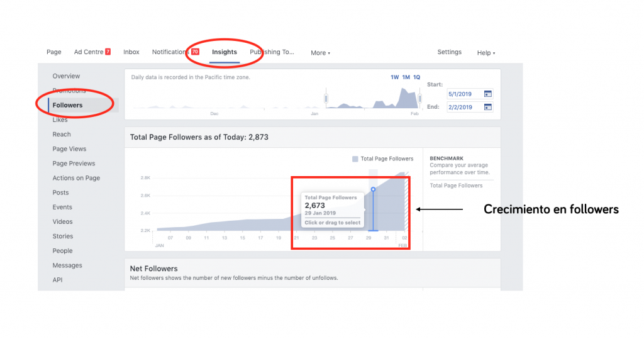Select the 1W time range

(x=394, y=77)
